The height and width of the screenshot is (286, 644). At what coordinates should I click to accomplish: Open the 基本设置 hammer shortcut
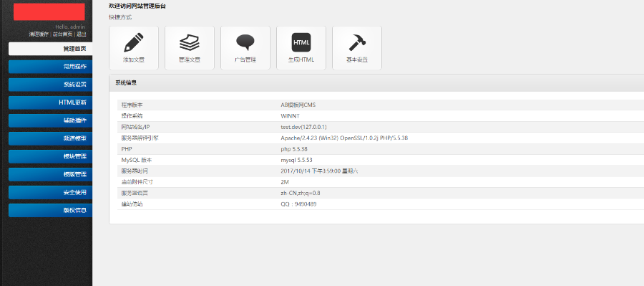(x=357, y=48)
